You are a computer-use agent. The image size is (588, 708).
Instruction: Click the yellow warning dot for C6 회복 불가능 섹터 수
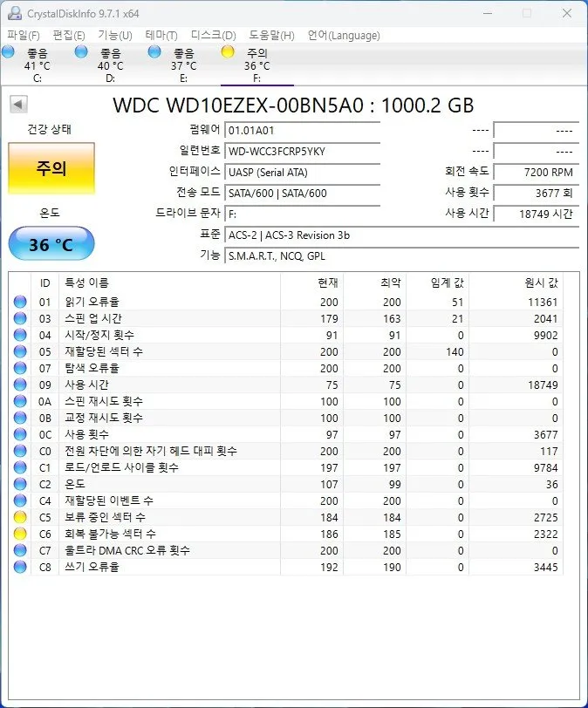click(20, 534)
